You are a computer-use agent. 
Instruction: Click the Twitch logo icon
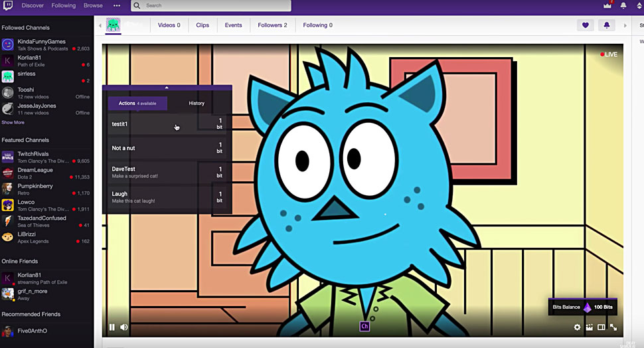(7, 5)
